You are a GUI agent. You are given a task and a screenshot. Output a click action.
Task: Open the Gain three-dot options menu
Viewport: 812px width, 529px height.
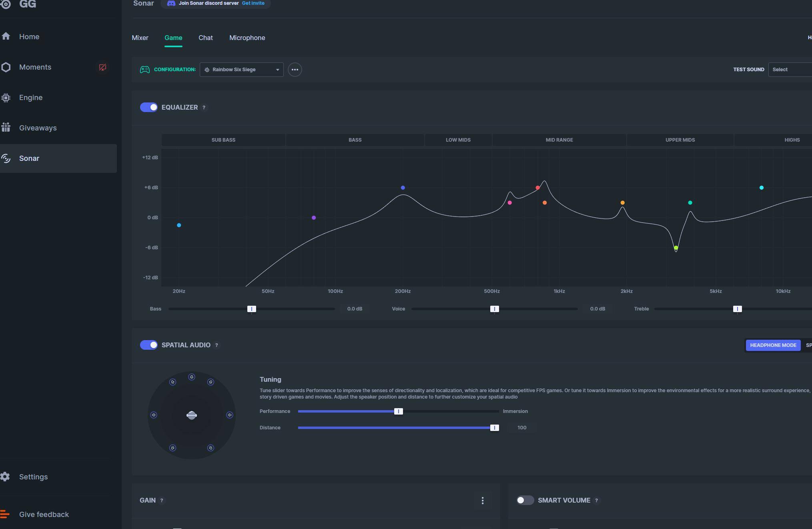tap(482, 501)
